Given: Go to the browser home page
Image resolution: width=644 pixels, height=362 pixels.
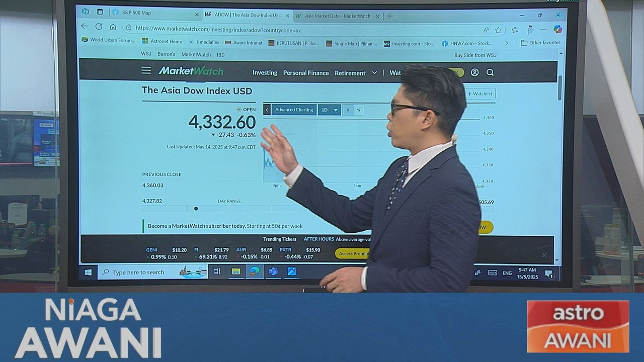Looking at the screenshot, I should click(x=113, y=27).
